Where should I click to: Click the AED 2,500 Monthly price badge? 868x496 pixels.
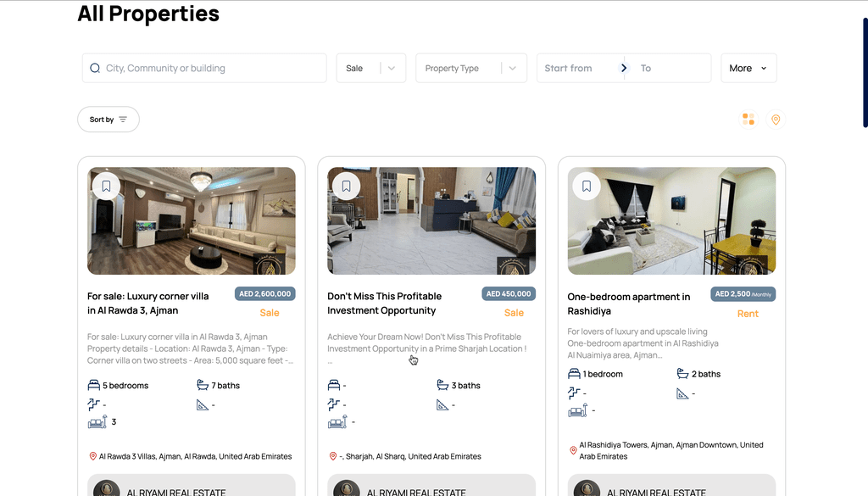(x=743, y=294)
